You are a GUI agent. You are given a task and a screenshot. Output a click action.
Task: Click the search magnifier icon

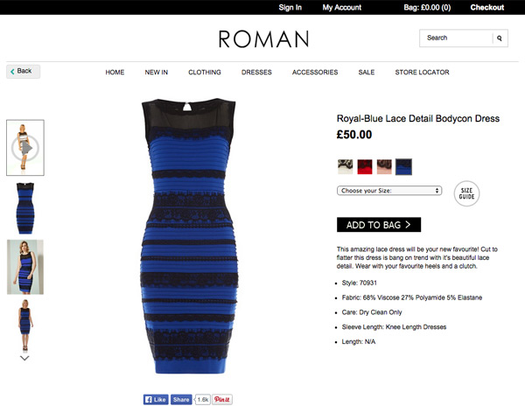pyautogui.click(x=500, y=38)
